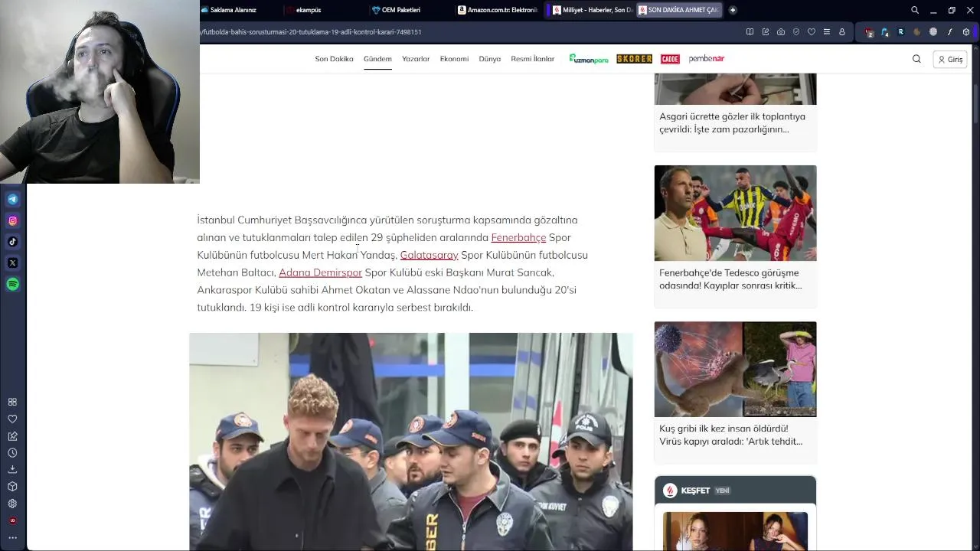
Task: Open sidebar notes pencil icon
Action: [x=12, y=436]
